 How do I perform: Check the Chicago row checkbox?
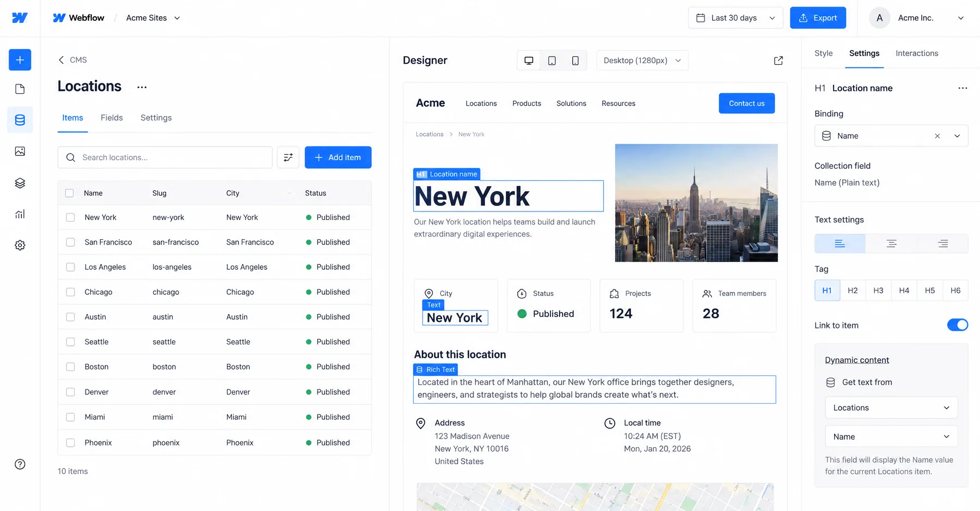click(70, 292)
